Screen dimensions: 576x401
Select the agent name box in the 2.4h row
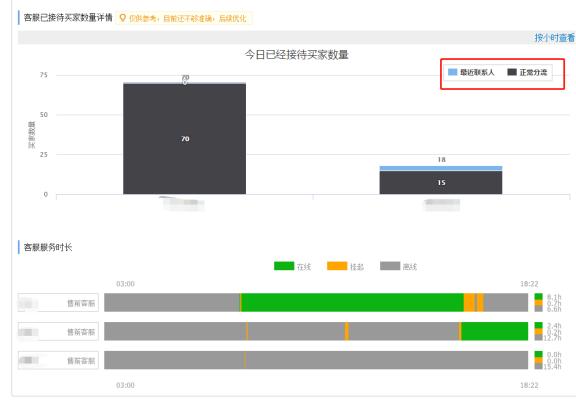[x=58, y=332]
